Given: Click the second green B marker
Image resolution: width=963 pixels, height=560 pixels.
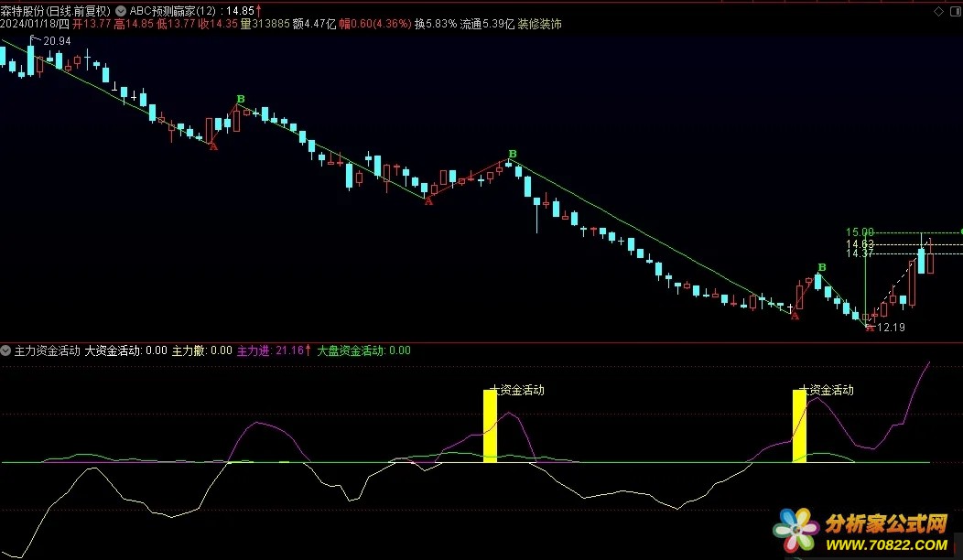Looking at the screenshot, I should pos(513,154).
